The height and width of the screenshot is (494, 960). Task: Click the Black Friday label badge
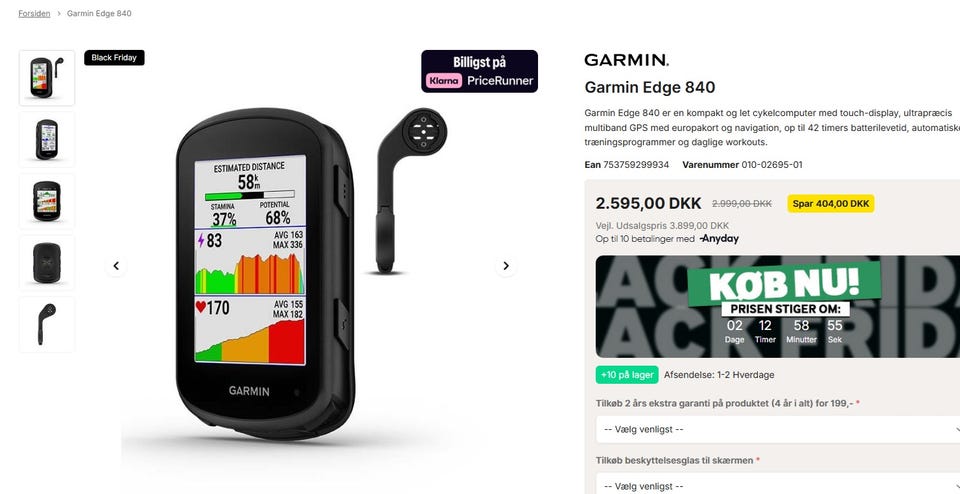(x=114, y=58)
